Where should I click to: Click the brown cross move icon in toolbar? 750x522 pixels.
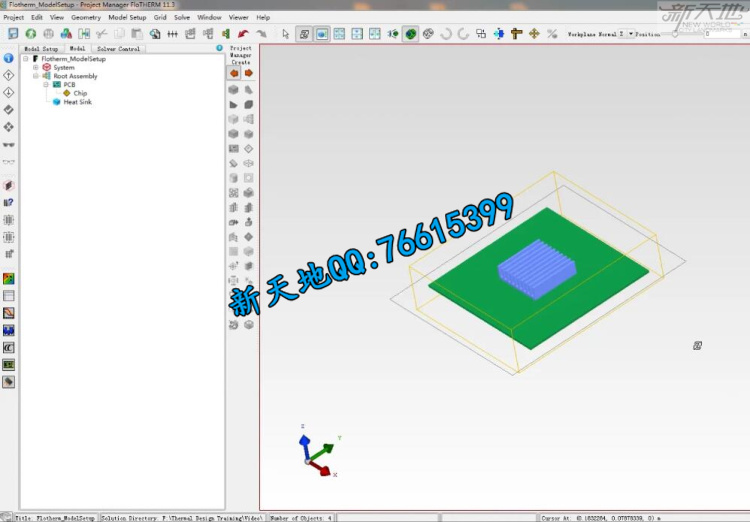516,33
